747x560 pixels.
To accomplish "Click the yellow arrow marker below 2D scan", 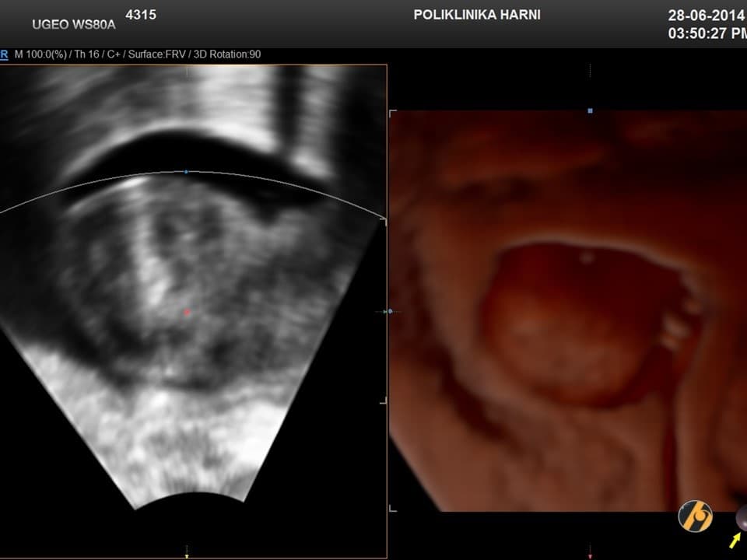I will (x=186, y=555).
